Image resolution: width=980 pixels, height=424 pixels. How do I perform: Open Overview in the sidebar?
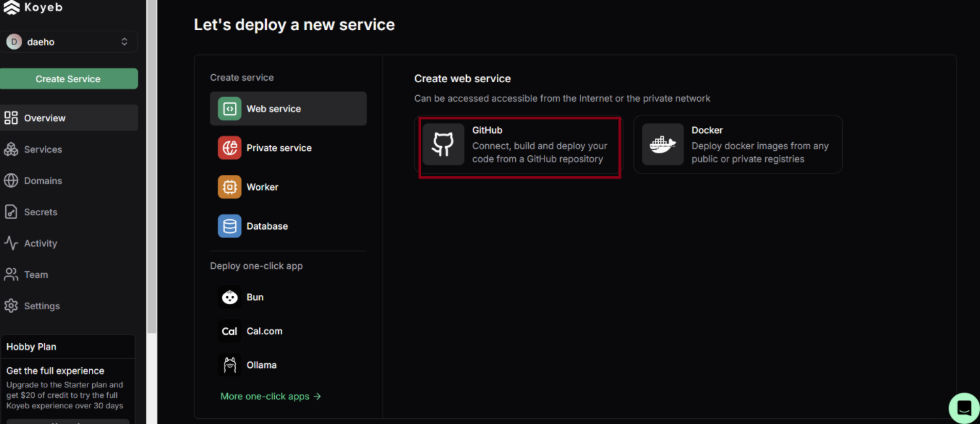point(69,118)
